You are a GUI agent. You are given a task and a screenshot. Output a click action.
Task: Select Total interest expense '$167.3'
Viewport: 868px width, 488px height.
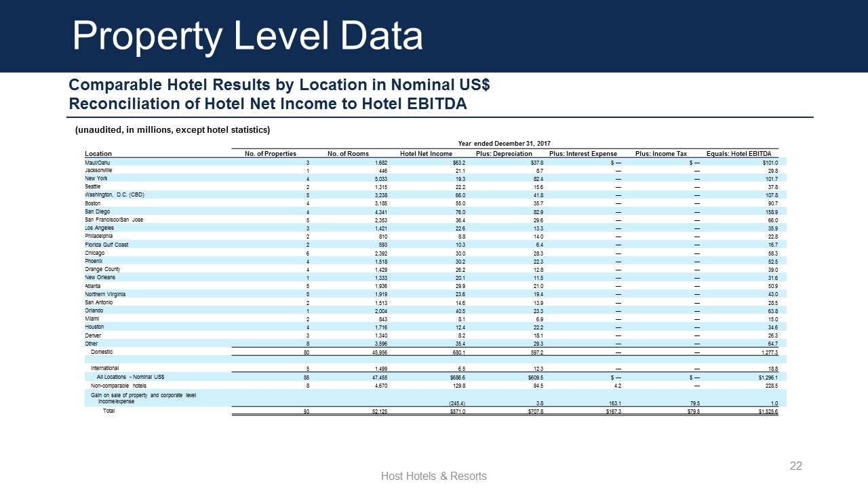click(614, 411)
